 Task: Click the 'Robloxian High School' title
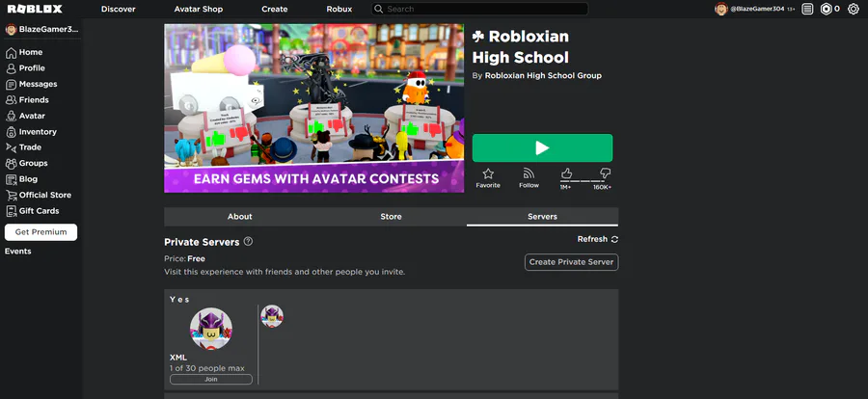(521, 47)
